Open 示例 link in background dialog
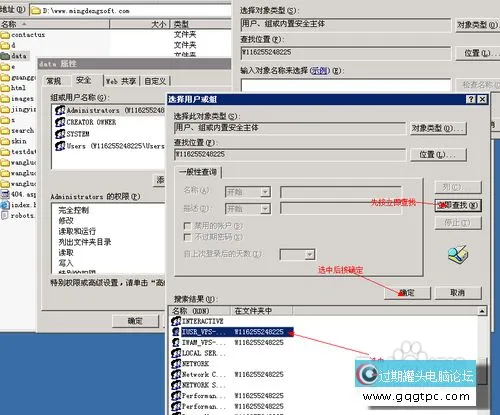 pyautogui.click(x=319, y=71)
